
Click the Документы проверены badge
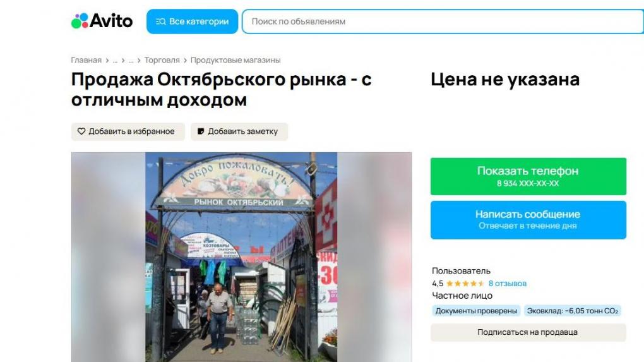(x=476, y=311)
